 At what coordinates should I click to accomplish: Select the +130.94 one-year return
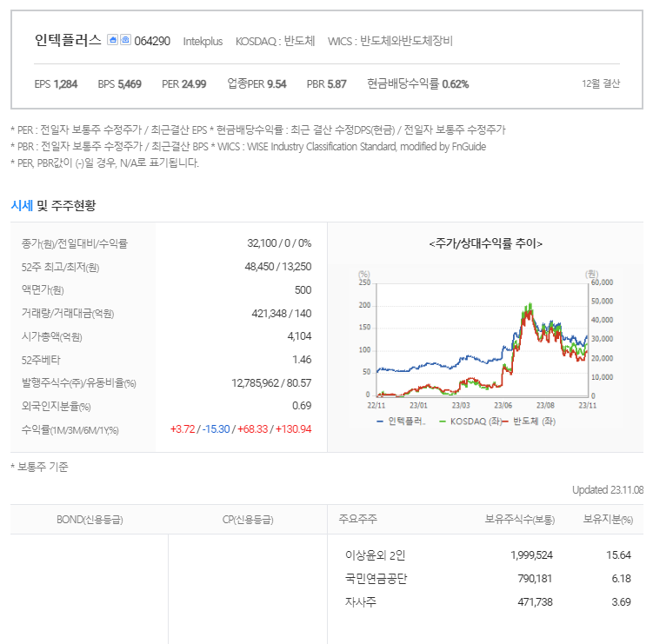293,429
